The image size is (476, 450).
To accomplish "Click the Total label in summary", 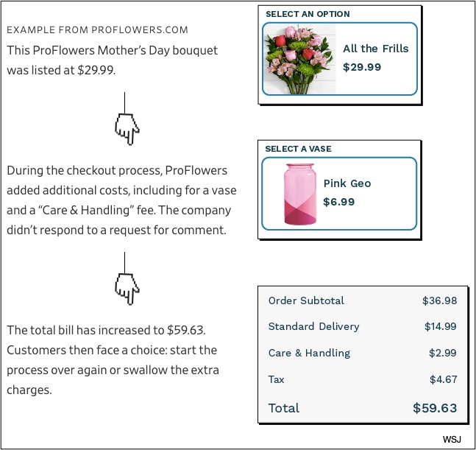I will tap(284, 408).
